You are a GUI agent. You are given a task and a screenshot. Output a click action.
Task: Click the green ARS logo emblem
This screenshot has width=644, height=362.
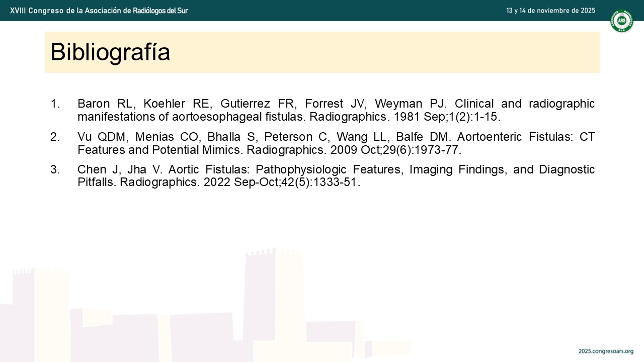click(621, 21)
